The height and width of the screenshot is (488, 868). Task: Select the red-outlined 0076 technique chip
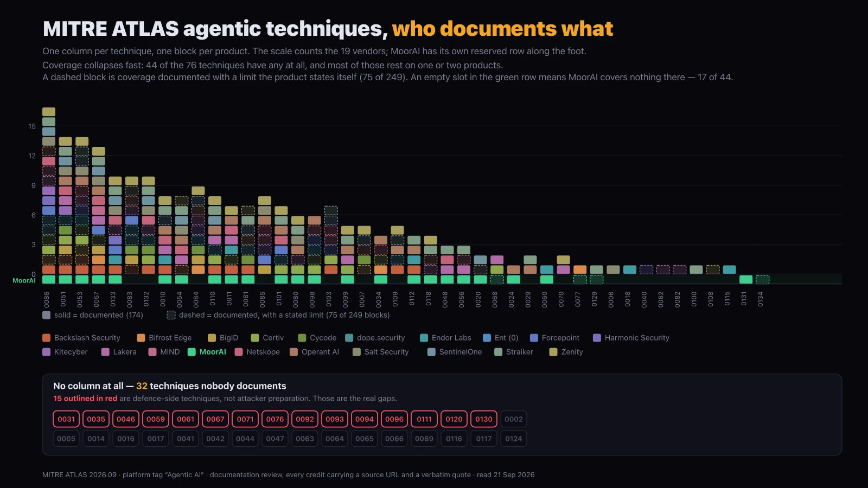pos(275,419)
